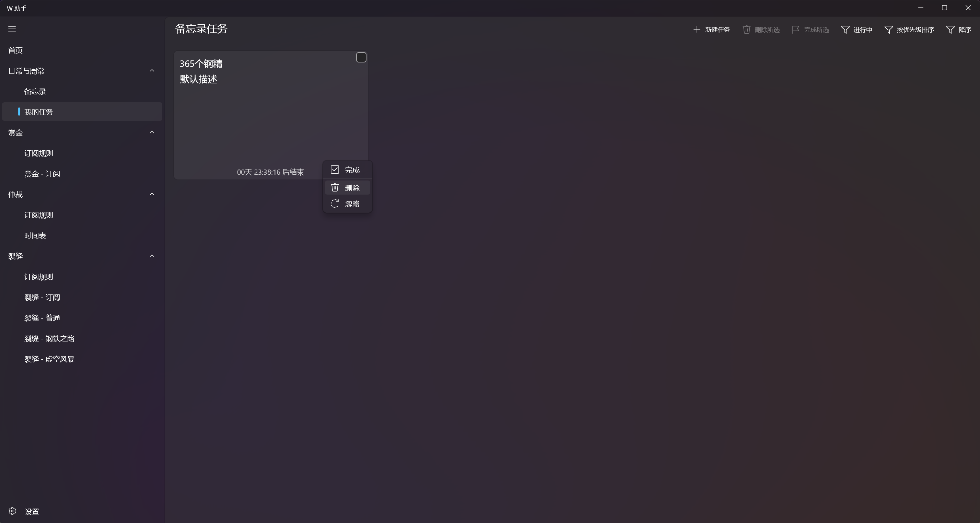Click the plus icon for 新建任务
This screenshot has height=523, width=980.
(697, 29)
